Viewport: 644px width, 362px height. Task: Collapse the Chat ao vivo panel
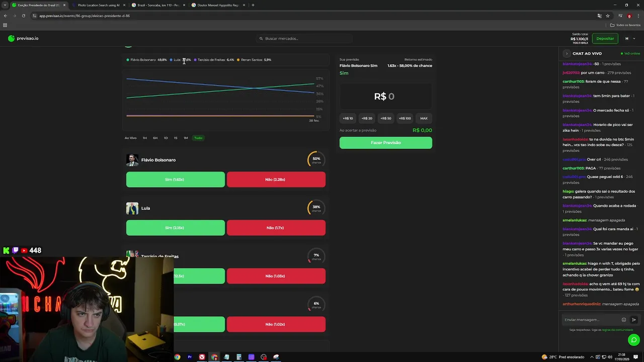pos(567,53)
